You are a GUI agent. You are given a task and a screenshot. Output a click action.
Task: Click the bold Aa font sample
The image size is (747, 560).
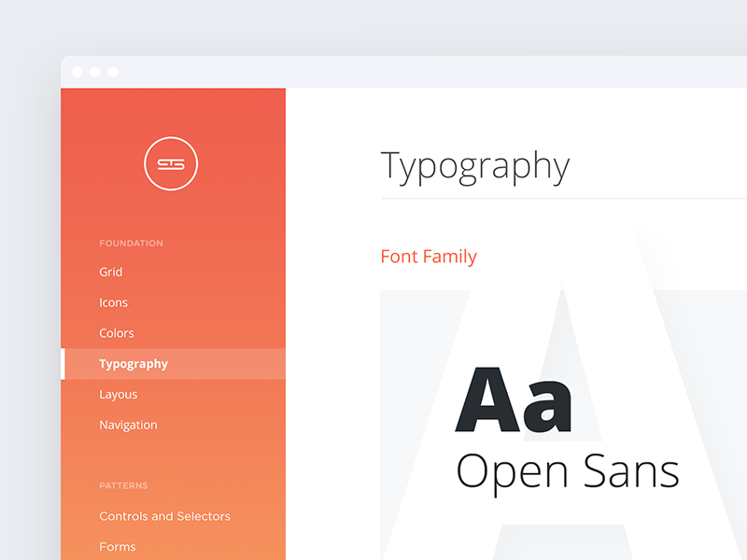pyautogui.click(x=513, y=400)
